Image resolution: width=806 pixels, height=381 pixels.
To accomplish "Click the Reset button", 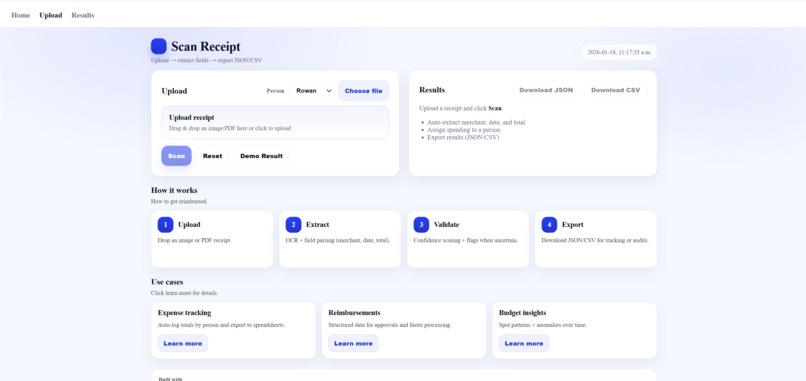I will (212, 156).
